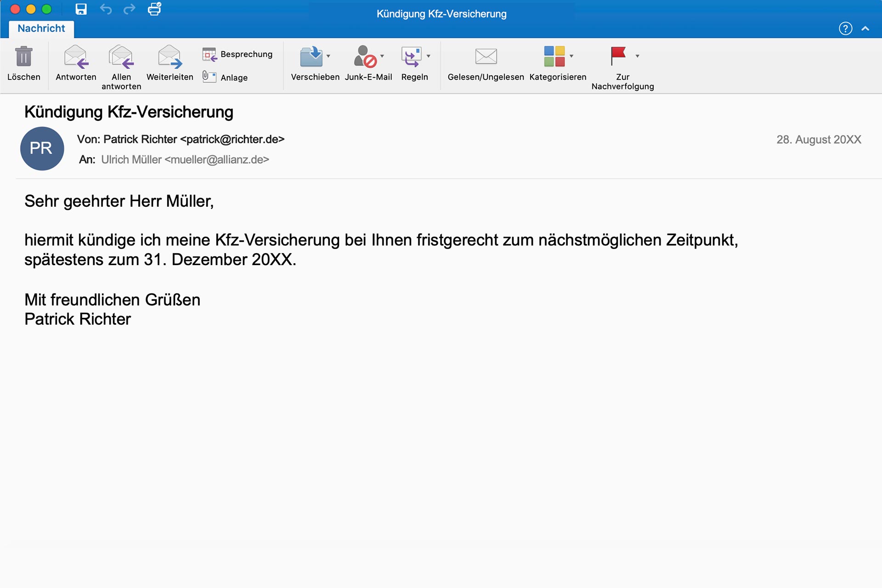This screenshot has height=588, width=882.
Task: Collapse the ribbon with the chevron
Action: (865, 28)
